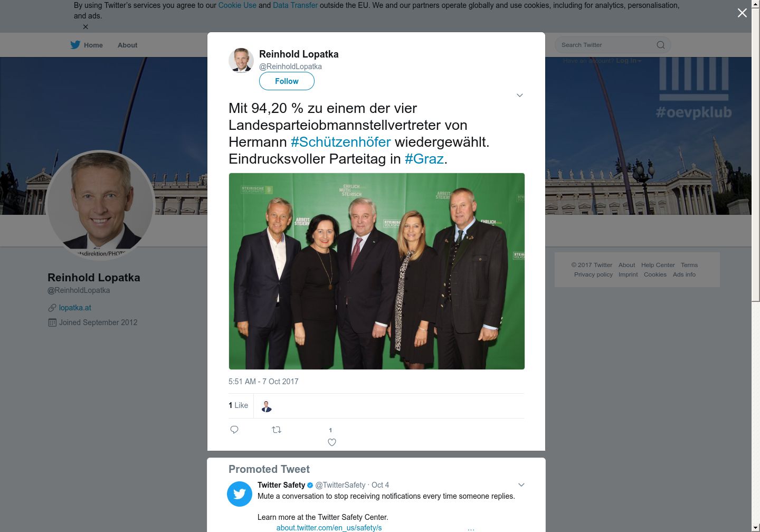The width and height of the screenshot is (760, 532).
Task: Open the Data Transfer link
Action: click(295, 5)
